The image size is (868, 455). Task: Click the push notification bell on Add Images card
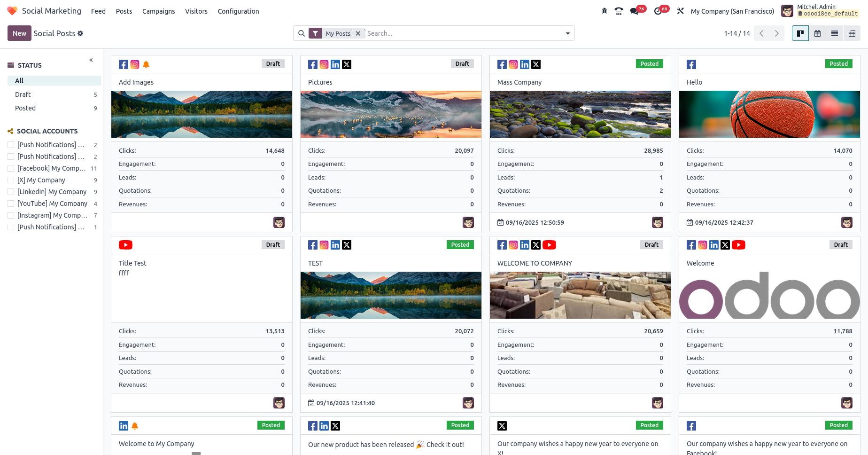(146, 64)
